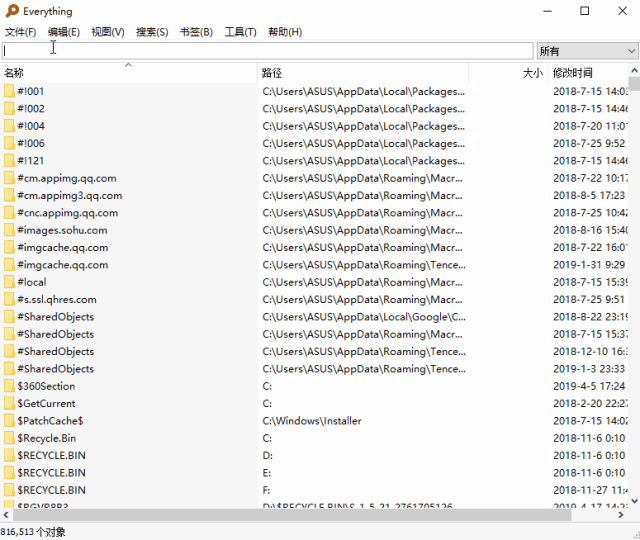
Task: Click folder icon beside #cnc.appimg.qq.com
Action: (x=9, y=213)
